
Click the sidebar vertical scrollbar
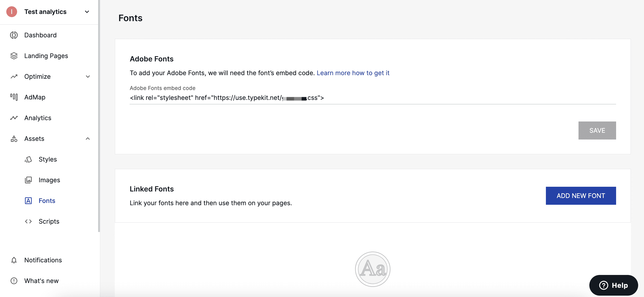(x=99, y=116)
